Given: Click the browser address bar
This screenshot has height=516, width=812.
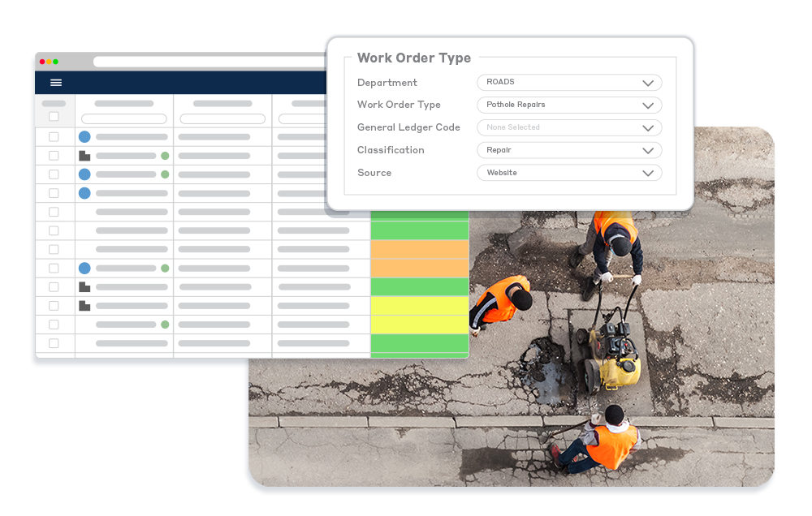Looking at the screenshot, I should click(209, 62).
